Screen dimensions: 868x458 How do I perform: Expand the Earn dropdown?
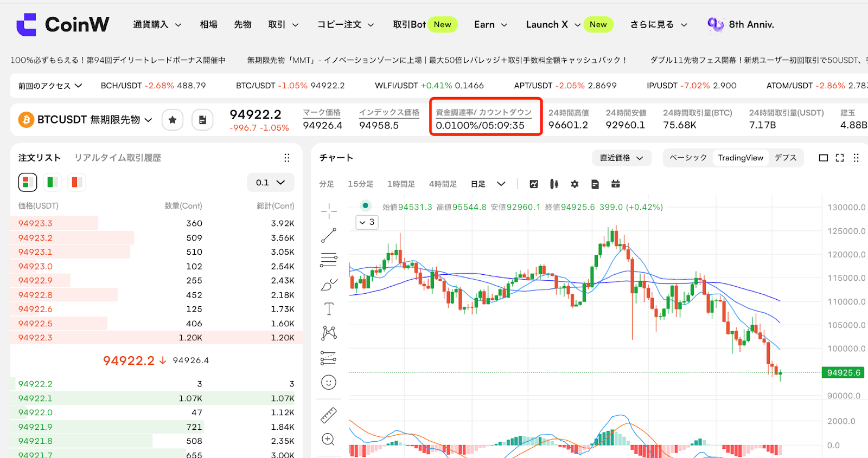click(x=491, y=24)
